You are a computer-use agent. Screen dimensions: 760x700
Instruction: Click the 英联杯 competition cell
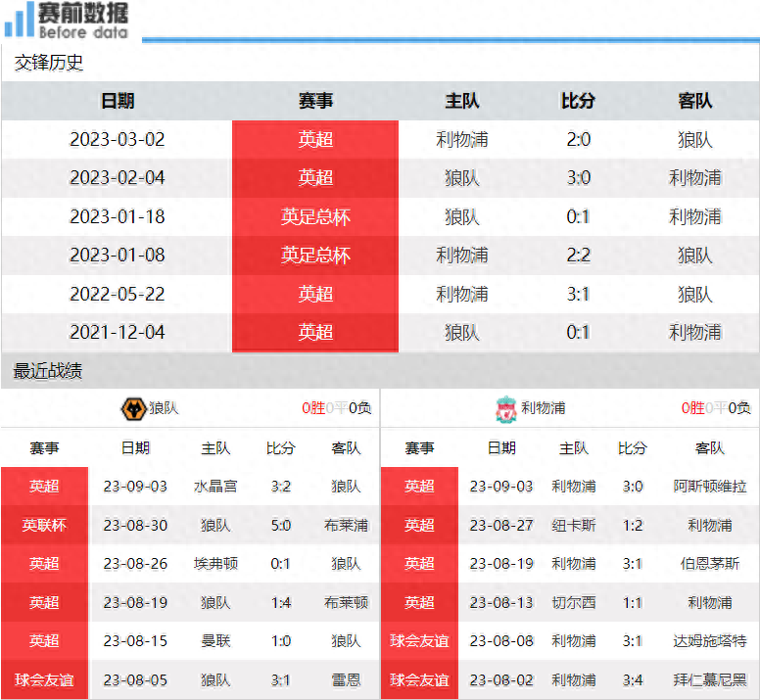point(44,525)
